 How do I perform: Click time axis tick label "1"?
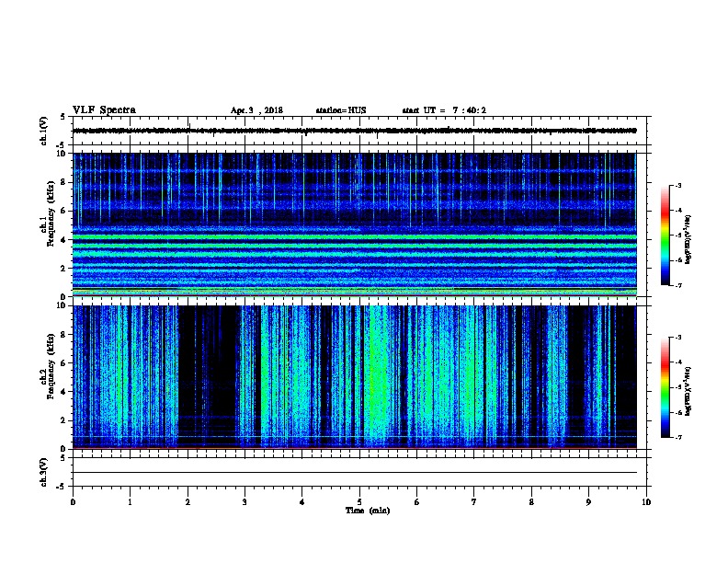(130, 501)
